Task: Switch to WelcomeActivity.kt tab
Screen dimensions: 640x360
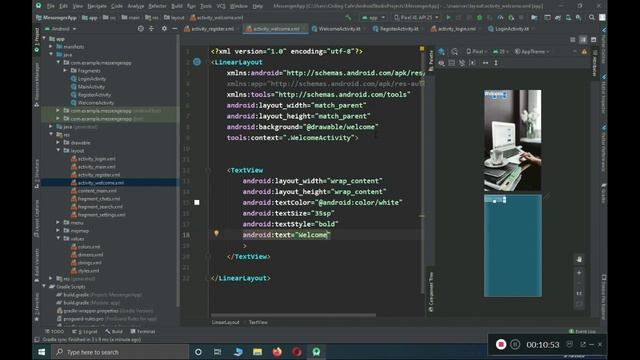Action: pyautogui.click(x=337, y=29)
